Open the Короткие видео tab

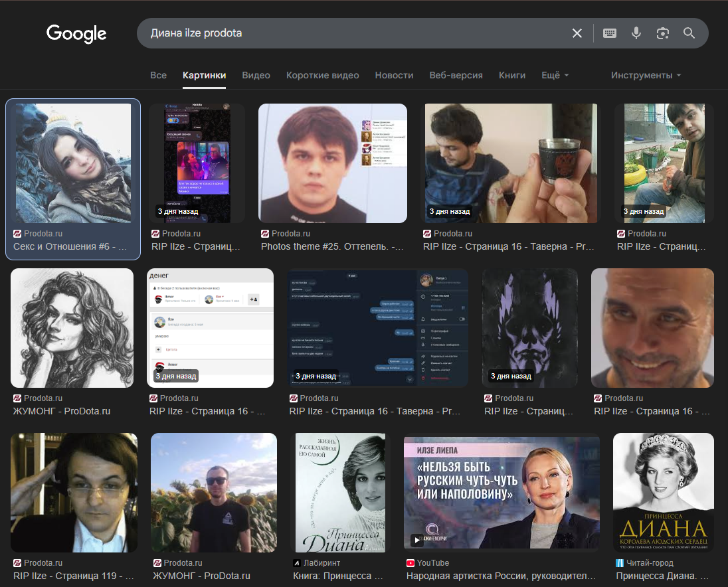click(x=322, y=75)
